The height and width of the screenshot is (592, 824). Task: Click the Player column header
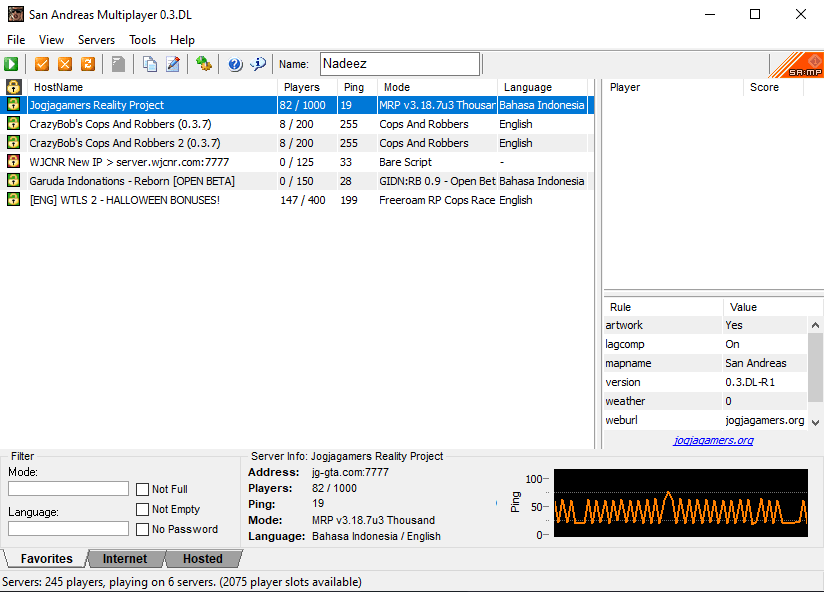tap(673, 87)
